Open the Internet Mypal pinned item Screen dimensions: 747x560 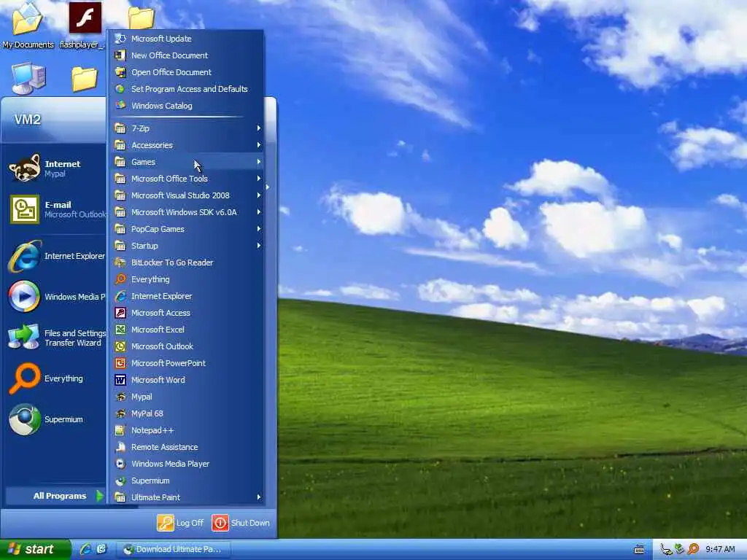55,168
